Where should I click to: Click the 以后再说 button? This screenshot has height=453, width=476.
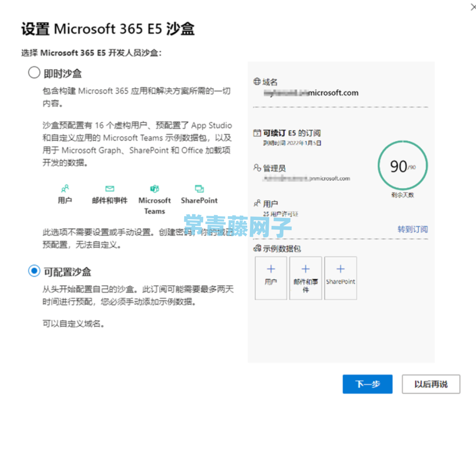click(431, 384)
